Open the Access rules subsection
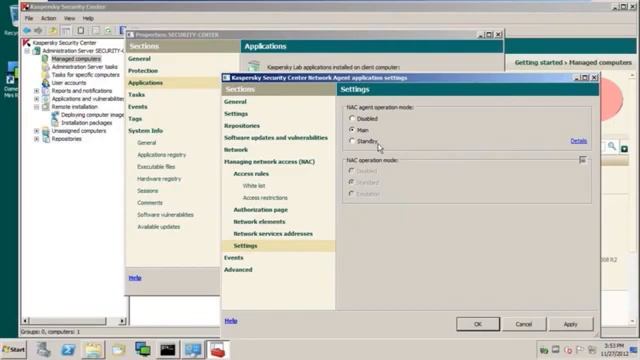This screenshot has height=360, width=640. pos(251,174)
